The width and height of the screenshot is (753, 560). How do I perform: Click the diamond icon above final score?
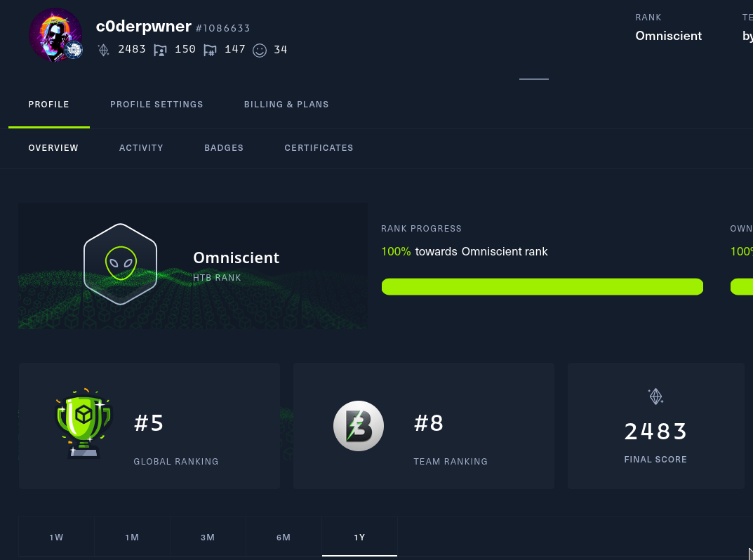(655, 396)
